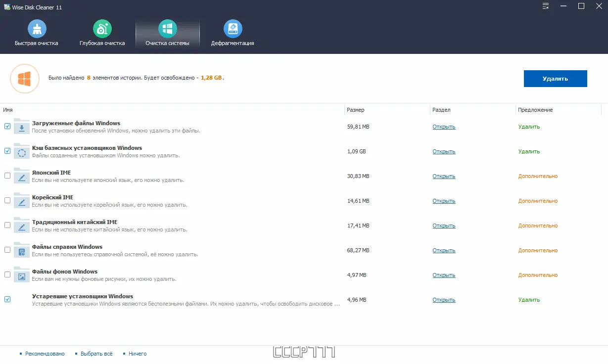Select size value 30,83 MB
The width and height of the screenshot is (608, 364).
pos(358,176)
